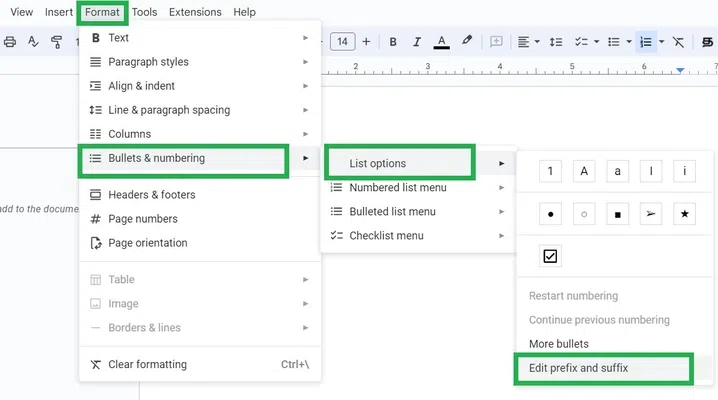718x400 pixels.
Task: Click the Print icon in the toolbar
Action: click(x=10, y=42)
